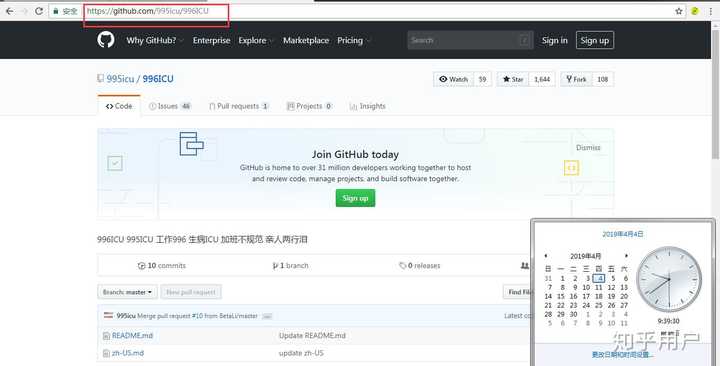Expand the Explore menu

click(255, 40)
